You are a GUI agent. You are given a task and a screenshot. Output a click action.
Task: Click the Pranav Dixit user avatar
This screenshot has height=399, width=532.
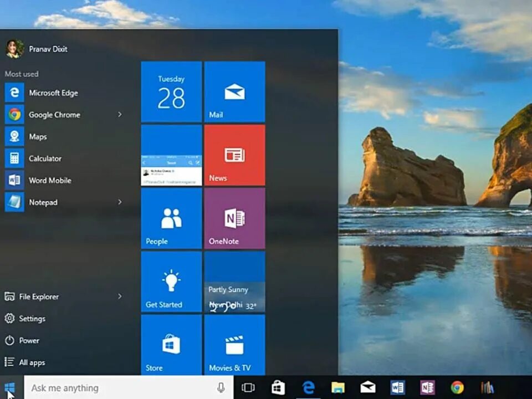click(x=14, y=49)
